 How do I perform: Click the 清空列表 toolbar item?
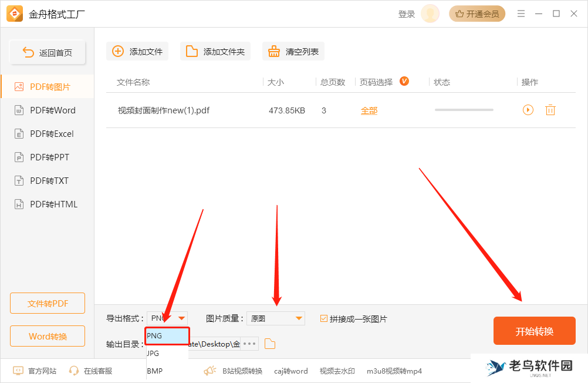click(293, 51)
